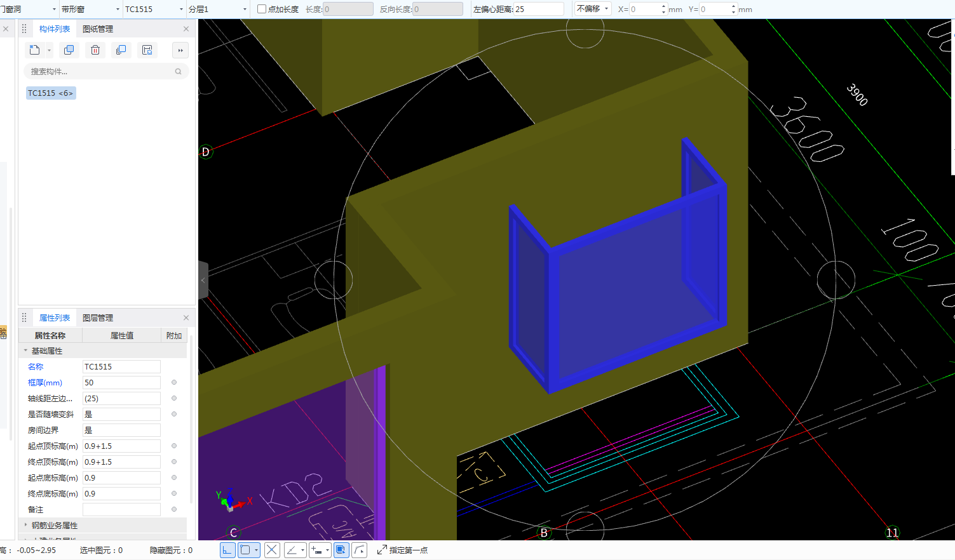The image size is (955, 560).
Task: Collapse left panels via the canvas edge handle
Action: [203, 280]
